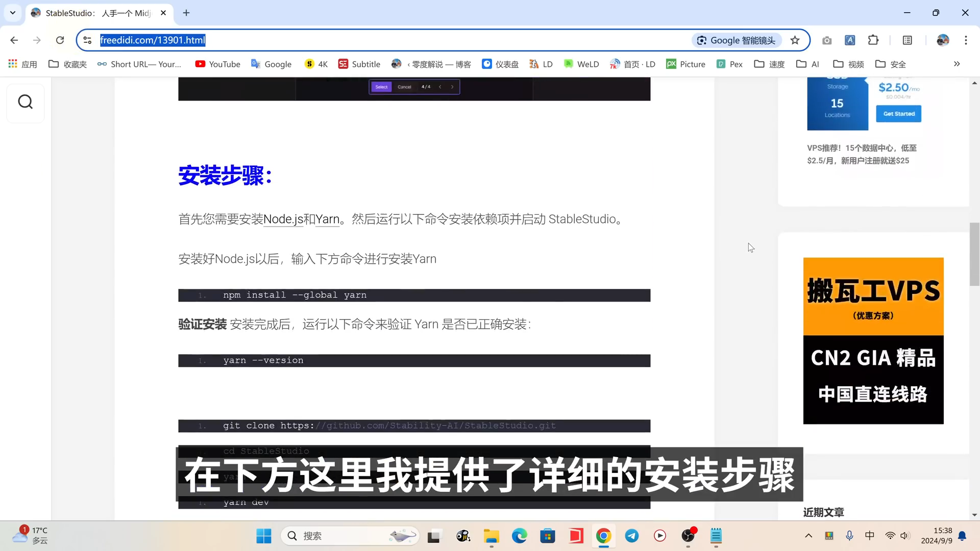
Task: Select the StableStudio browser tab
Action: coord(100,13)
